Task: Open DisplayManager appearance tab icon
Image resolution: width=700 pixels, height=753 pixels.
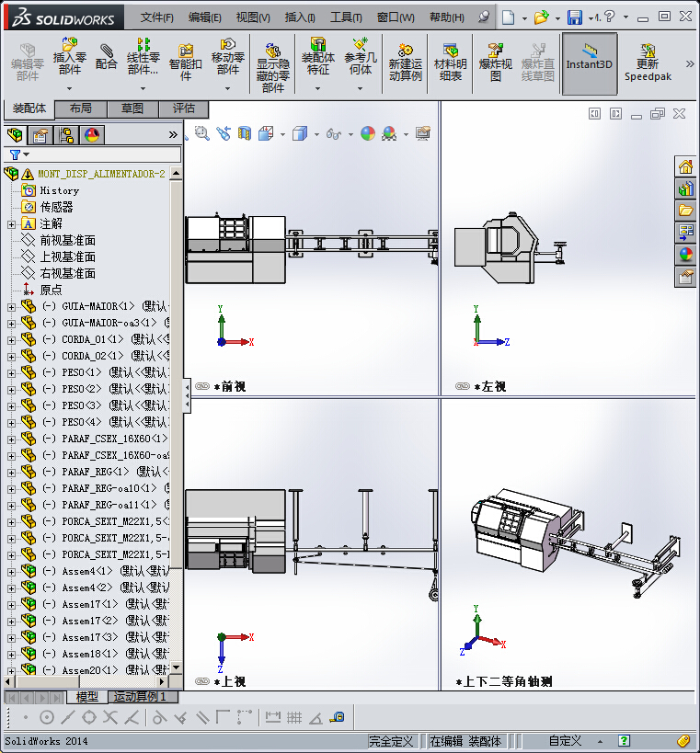Action: (92, 135)
